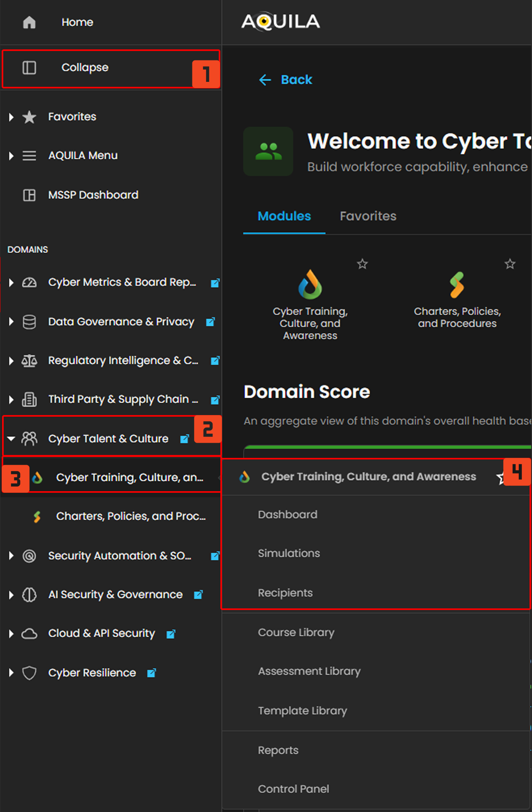Click the AQUILA Menu hamburger icon

point(29,156)
